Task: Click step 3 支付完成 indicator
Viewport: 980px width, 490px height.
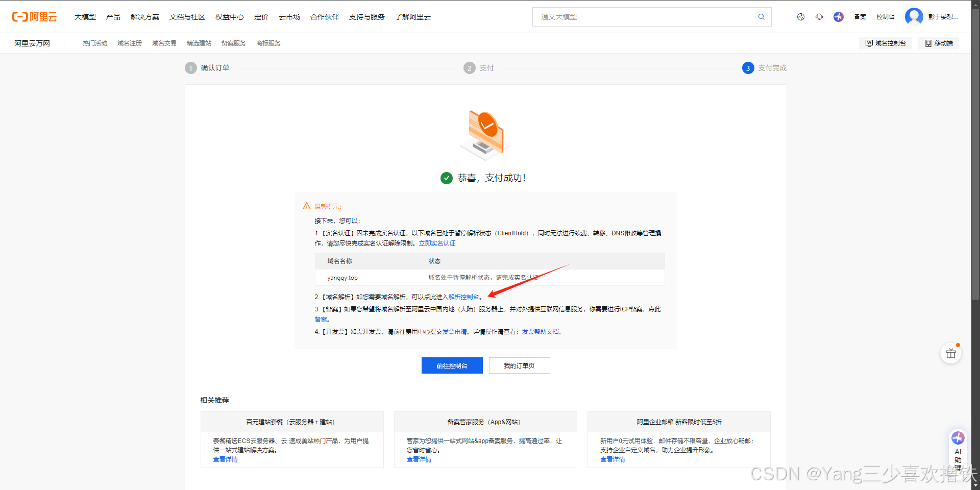Action: [765, 68]
